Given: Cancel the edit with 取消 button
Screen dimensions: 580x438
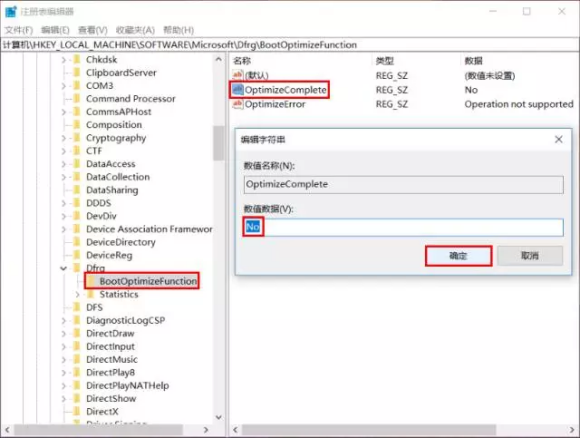Looking at the screenshot, I should point(530,256).
